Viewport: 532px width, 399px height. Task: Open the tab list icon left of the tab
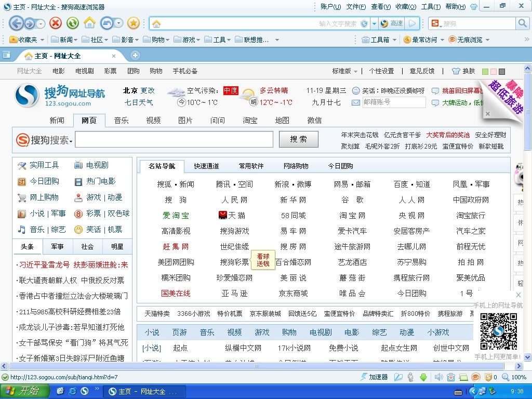(6, 55)
